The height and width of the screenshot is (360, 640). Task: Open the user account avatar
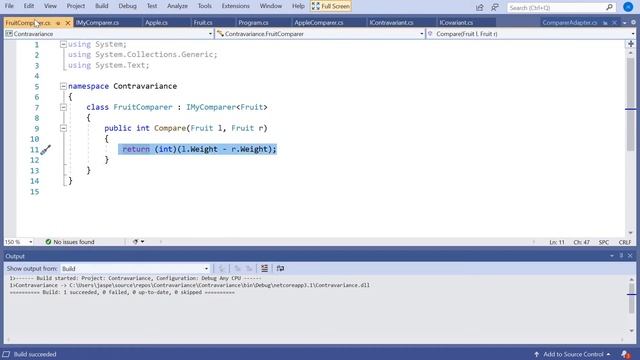(628, 7)
